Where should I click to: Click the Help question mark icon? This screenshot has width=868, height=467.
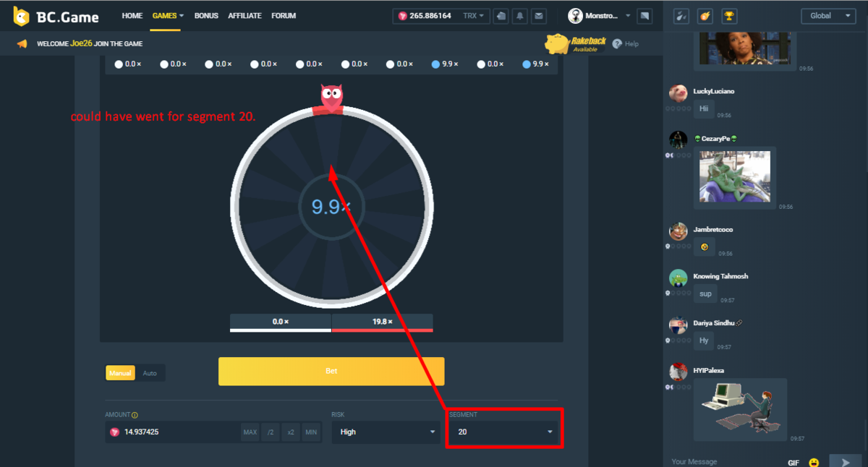(x=617, y=44)
